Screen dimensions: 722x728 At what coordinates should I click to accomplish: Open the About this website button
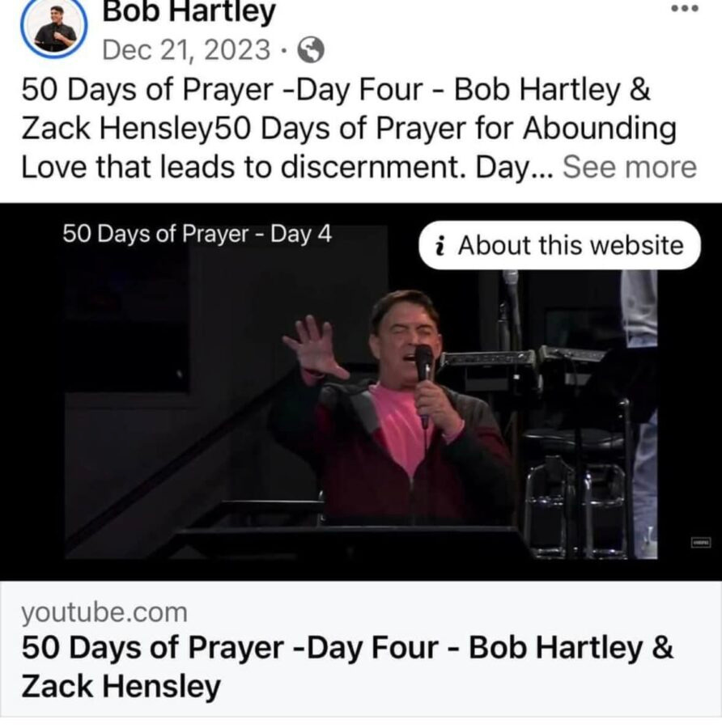[559, 245]
